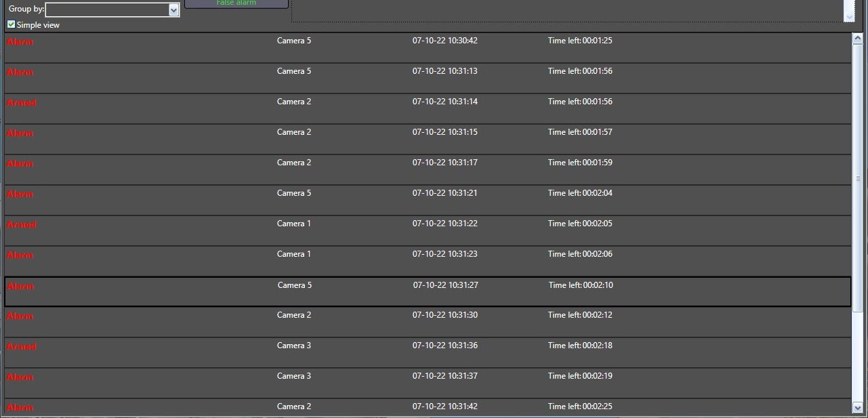Screen dimensions: 868x418
Task: Select the Camera 3 alarm at 10:31:37
Action: click(x=428, y=383)
